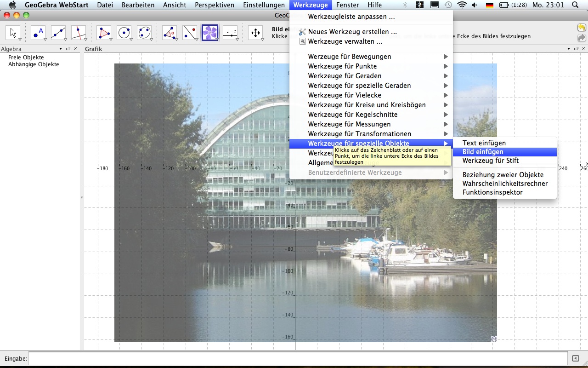The image size is (588, 368).
Task: Pick the reflect about line tool
Action: coord(190,33)
